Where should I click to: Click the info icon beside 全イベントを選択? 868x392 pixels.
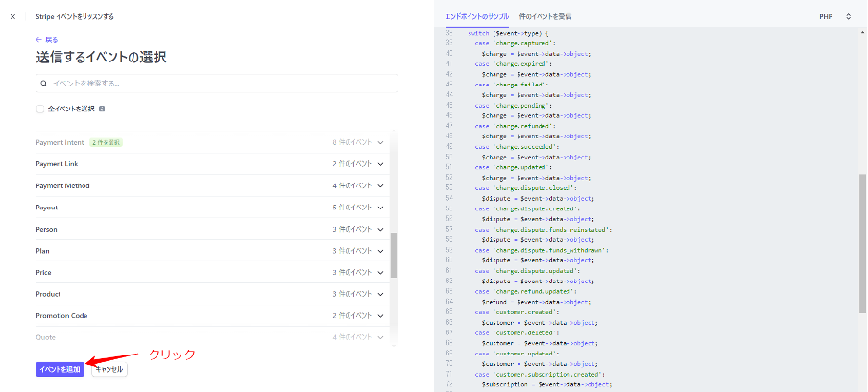(102, 109)
